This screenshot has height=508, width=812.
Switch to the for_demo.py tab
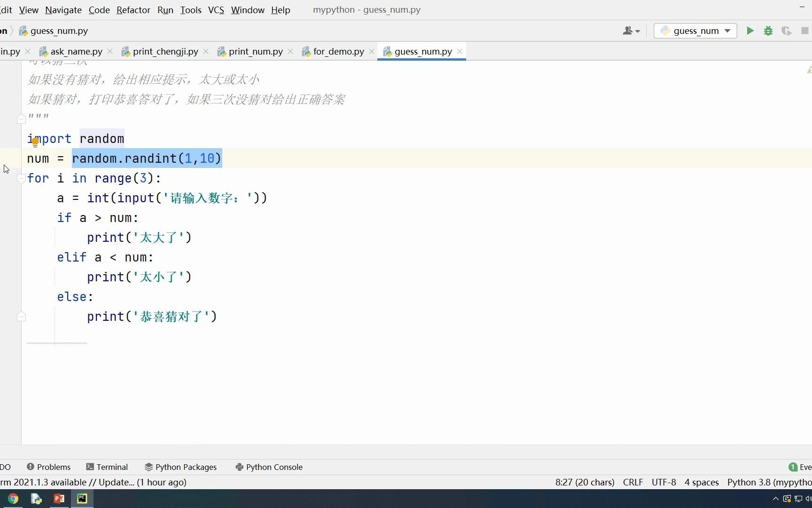338,51
